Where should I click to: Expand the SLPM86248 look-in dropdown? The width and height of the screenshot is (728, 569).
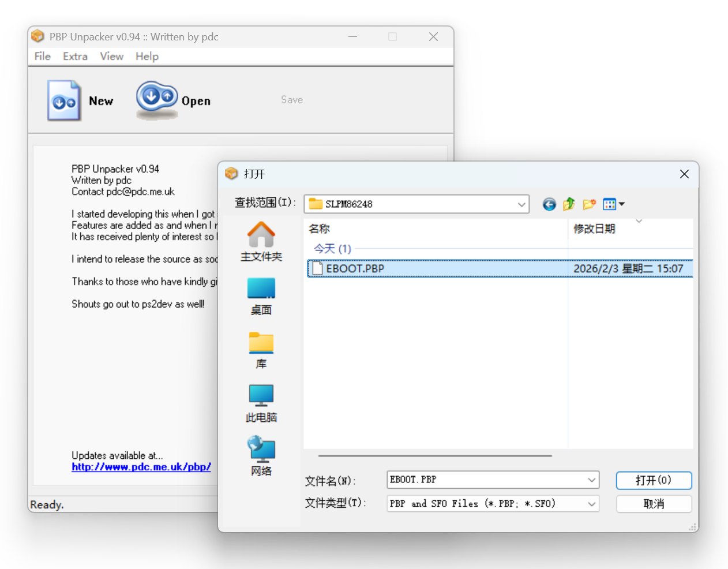[x=521, y=204]
